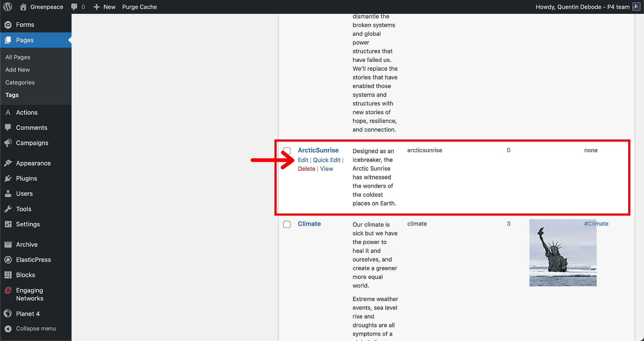Click the plus New icon

tap(96, 7)
